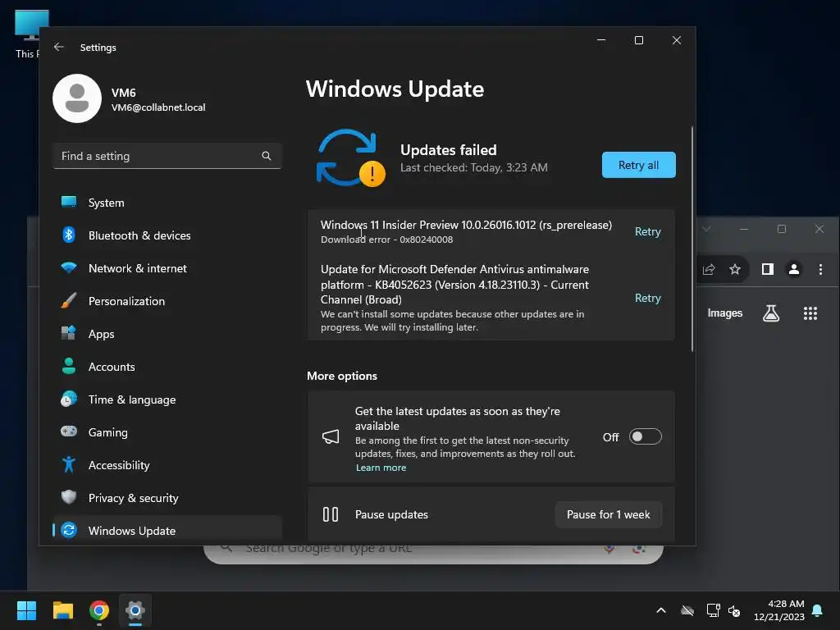Screen dimensions: 840x630
Task: Open the Google apps grid icon
Action: 810,313
